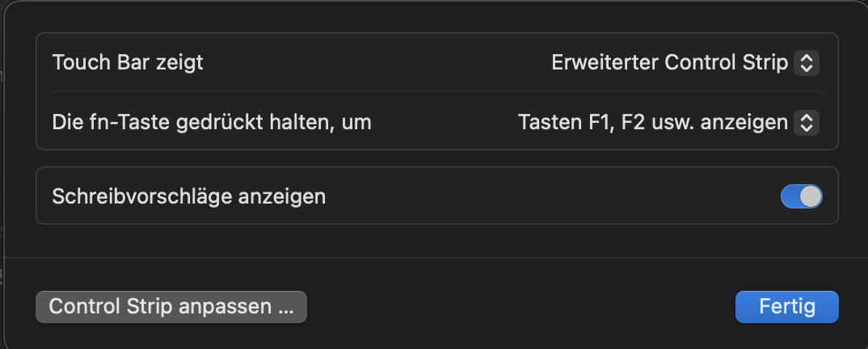Click the blue track of the Schreibvorschläge switch
The height and width of the screenshot is (349, 868).
(x=790, y=196)
